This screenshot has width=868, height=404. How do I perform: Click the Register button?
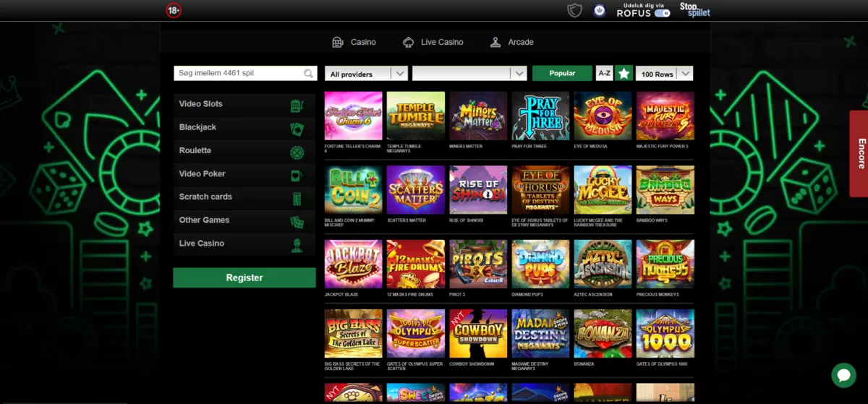(244, 278)
